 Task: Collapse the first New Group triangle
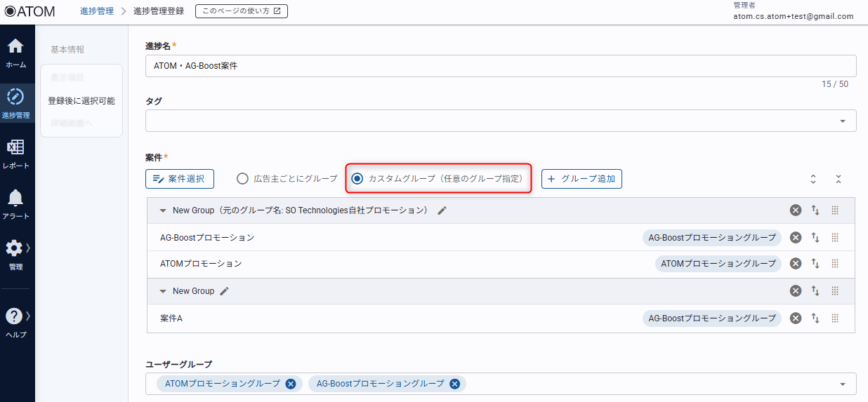[163, 210]
